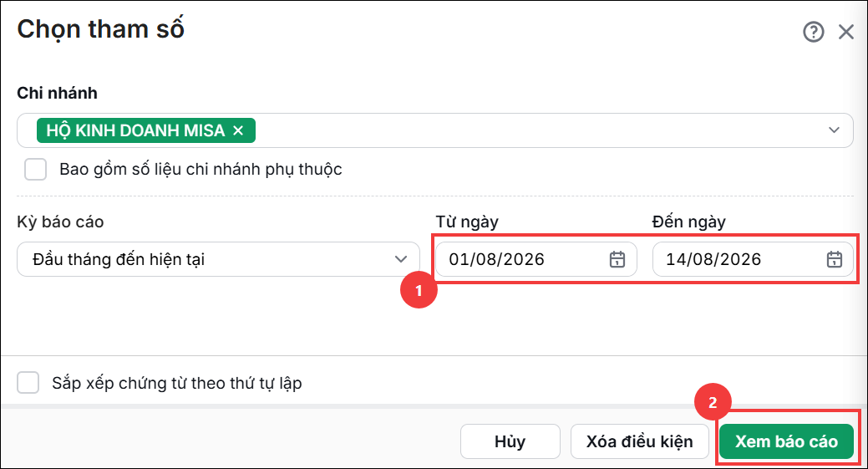Select the Đầu tháng đến hiện tại combo box
Screen dimensions: 868x469
tap(218, 259)
